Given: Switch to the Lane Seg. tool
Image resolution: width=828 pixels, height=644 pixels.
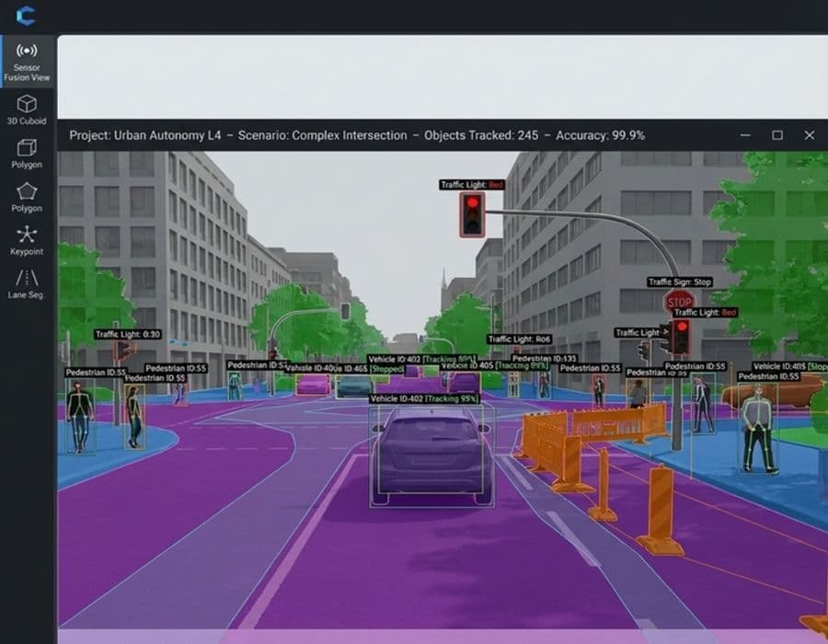Looking at the screenshot, I should pos(27,283).
